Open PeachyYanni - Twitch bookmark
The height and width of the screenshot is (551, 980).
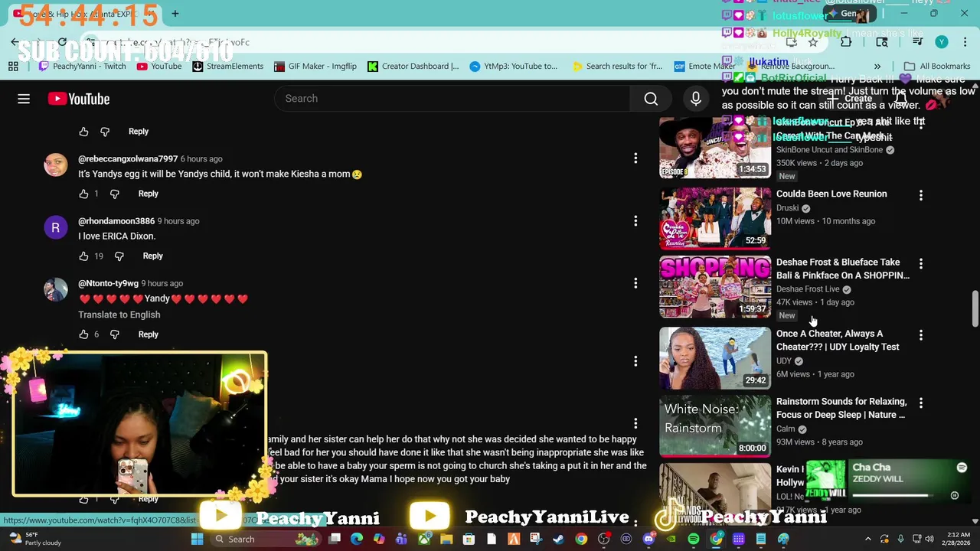(82, 66)
